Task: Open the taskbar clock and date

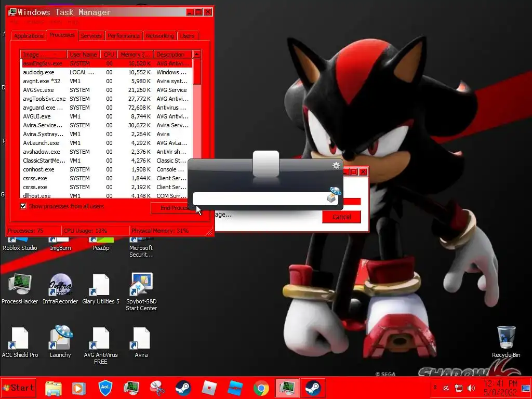Action: coord(500,388)
